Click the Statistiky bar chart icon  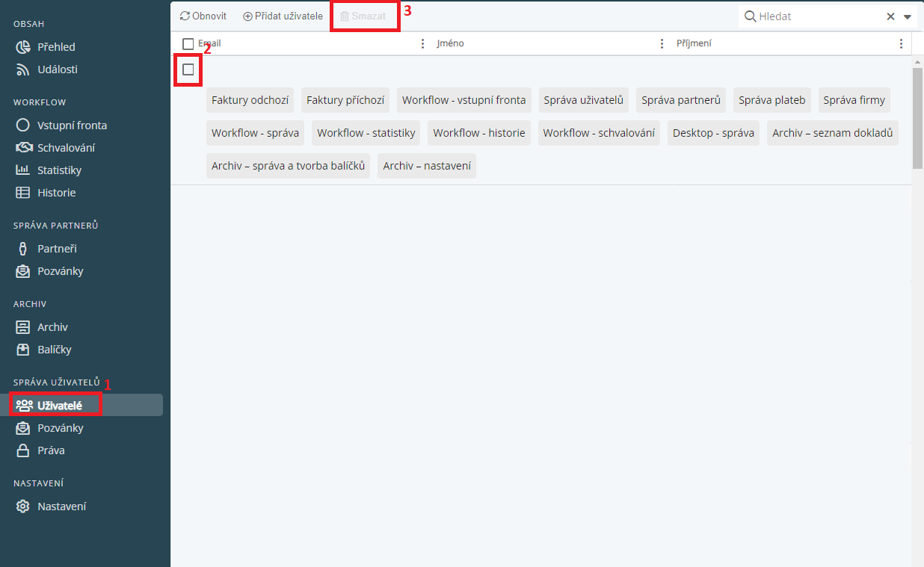[23, 170]
